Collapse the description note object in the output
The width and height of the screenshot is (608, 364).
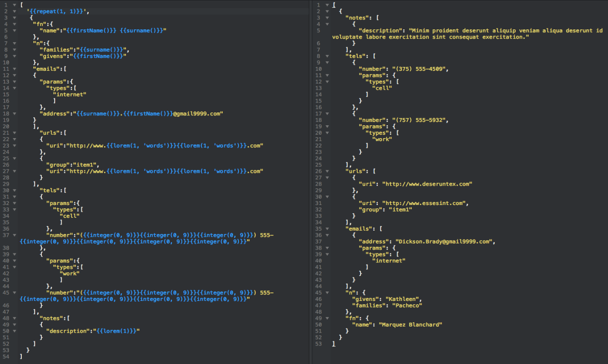click(327, 24)
